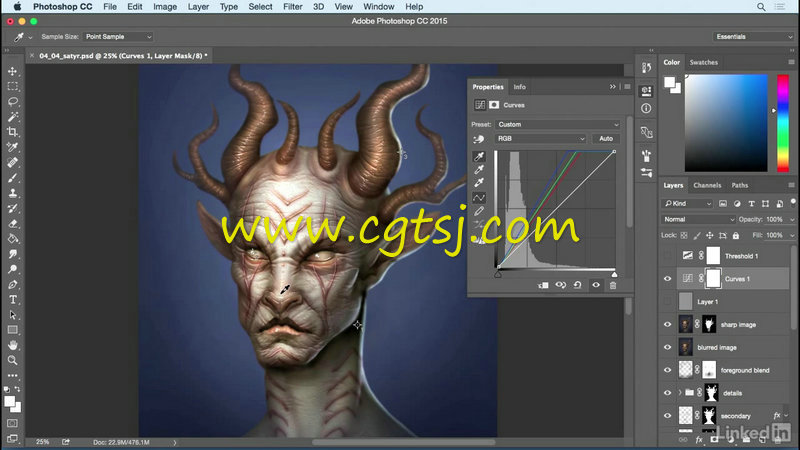Select the Clone Stamp tool
Viewport: 800px width, 450px height.
tap(13, 193)
